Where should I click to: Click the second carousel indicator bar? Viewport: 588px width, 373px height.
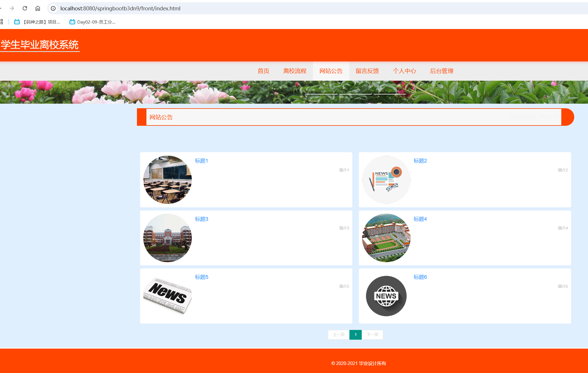(355, 94)
